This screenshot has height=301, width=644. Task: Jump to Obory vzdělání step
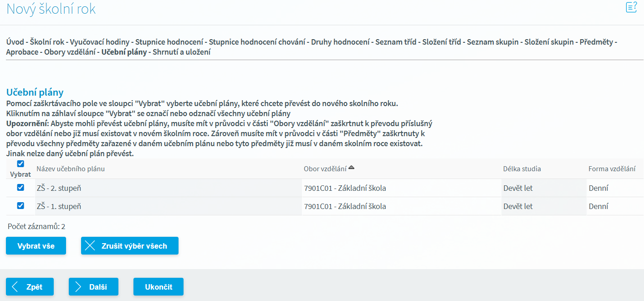pyautogui.click(x=70, y=52)
